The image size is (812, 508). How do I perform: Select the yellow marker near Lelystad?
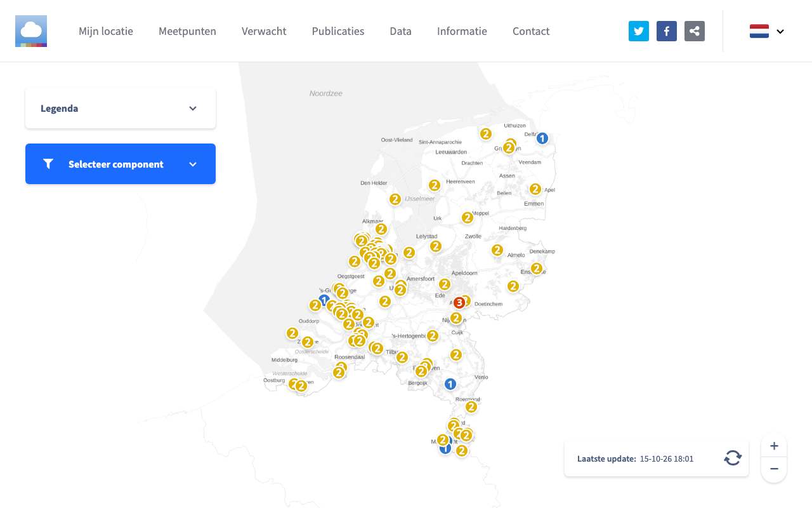pyautogui.click(x=435, y=246)
